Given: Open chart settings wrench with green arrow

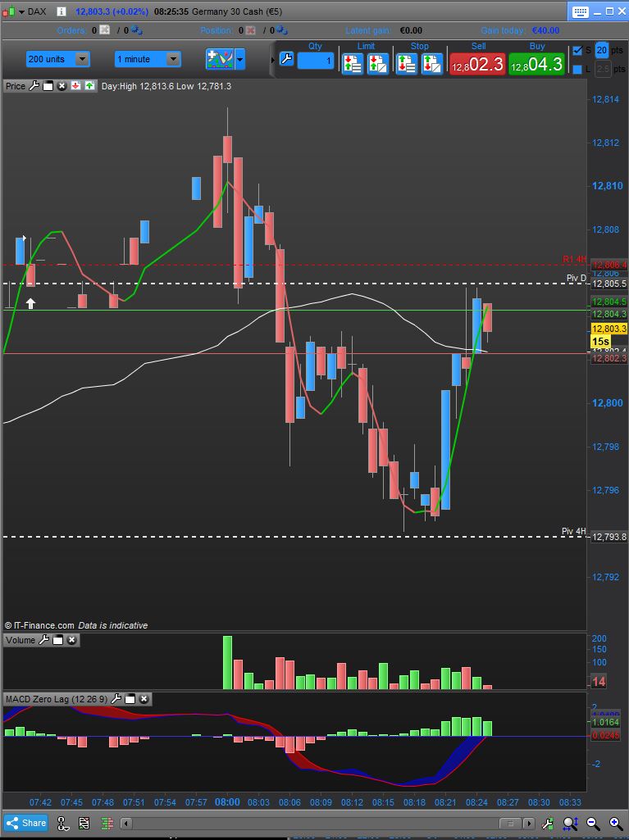Looking at the screenshot, I should coord(548,824).
